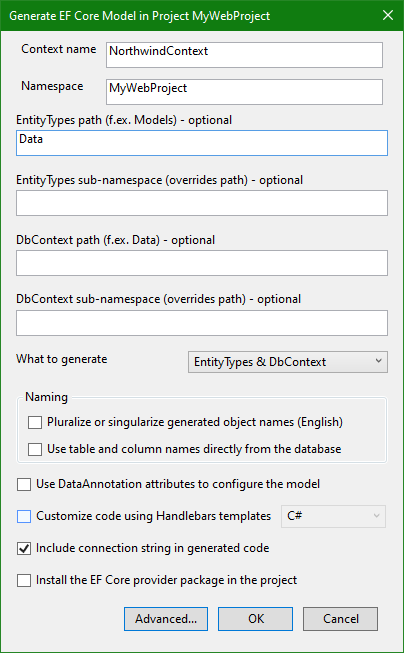404x653 pixels.
Task: Click the DbContext path text box
Action: pos(202,263)
